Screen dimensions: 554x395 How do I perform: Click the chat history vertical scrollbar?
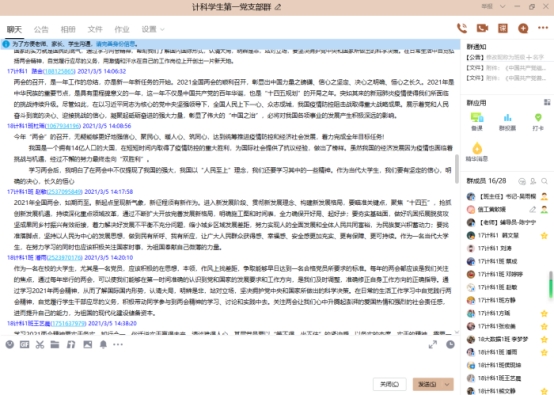point(457,168)
